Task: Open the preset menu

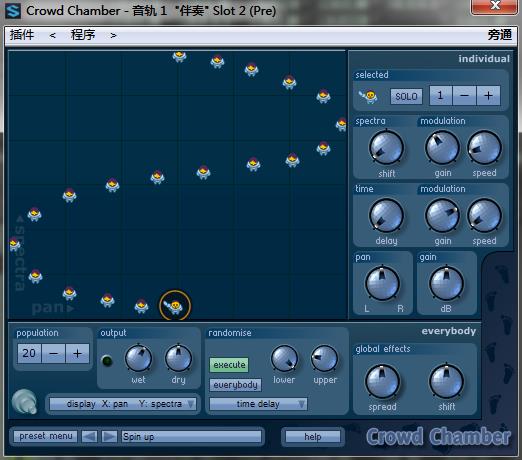Action: [x=46, y=436]
